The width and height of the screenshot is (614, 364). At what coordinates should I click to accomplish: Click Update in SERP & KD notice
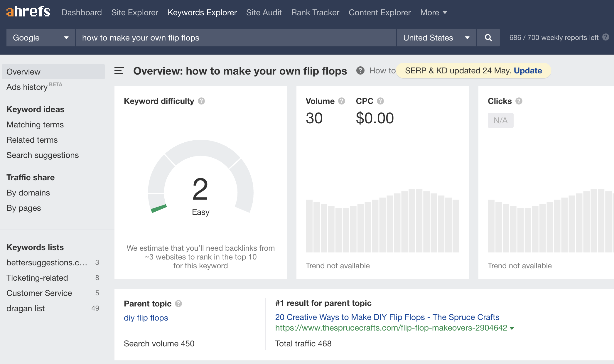point(528,70)
